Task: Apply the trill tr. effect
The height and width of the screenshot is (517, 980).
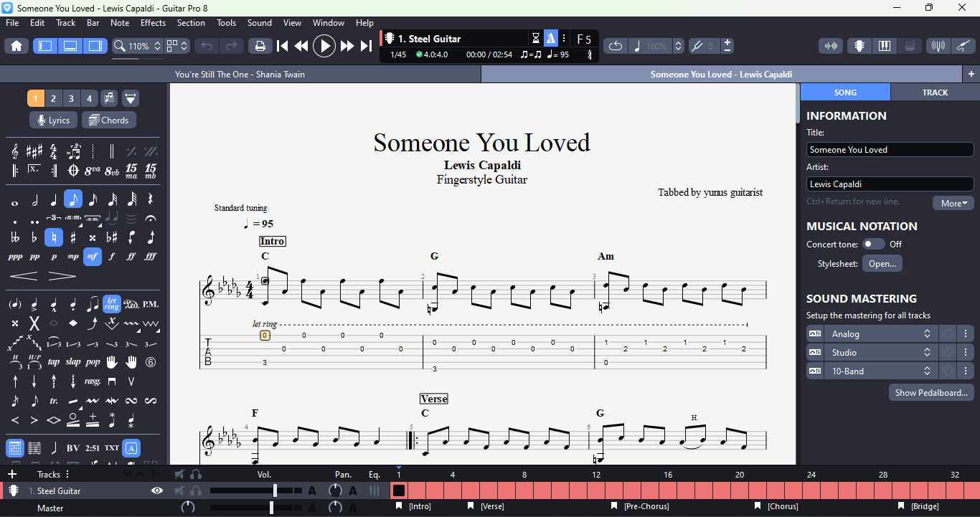Action: tap(54, 401)
